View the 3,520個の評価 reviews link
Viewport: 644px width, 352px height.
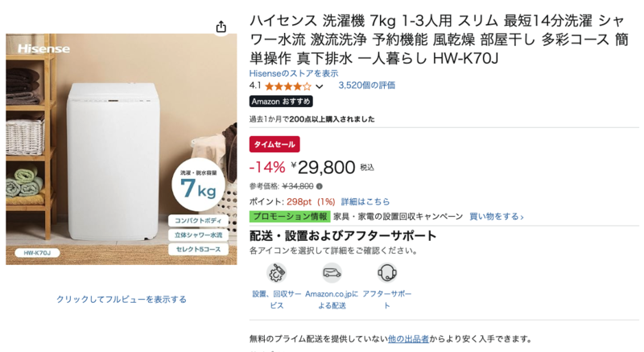(367, 85)
